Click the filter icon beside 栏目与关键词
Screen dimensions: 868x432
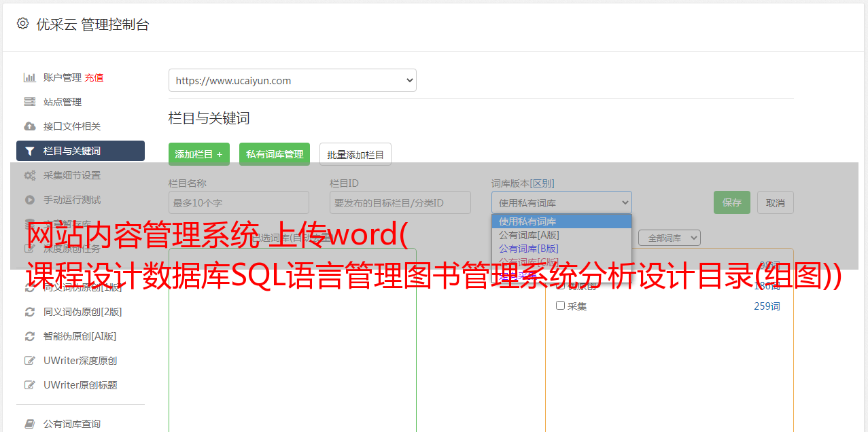click(29, 151)
